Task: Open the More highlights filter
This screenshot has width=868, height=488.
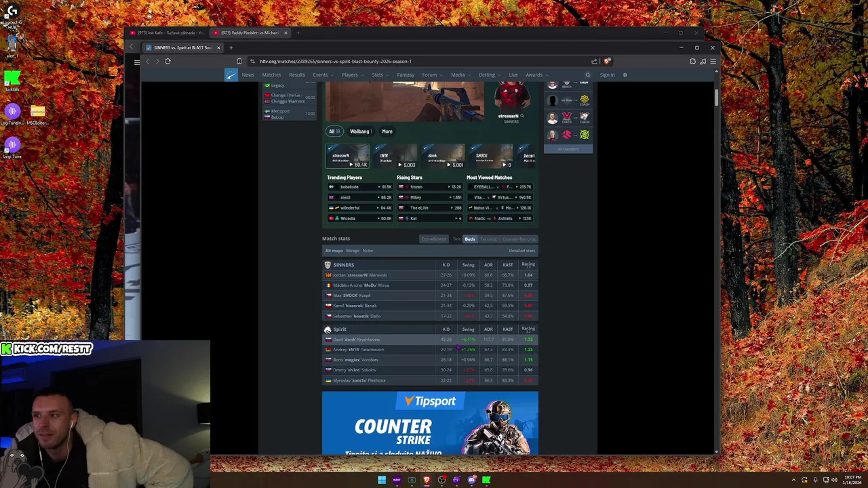Action: (387, 131)
